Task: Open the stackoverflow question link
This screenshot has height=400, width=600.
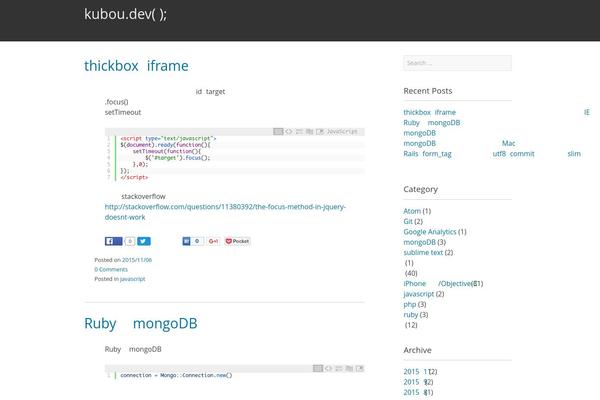Action: [x=225, y=212]
